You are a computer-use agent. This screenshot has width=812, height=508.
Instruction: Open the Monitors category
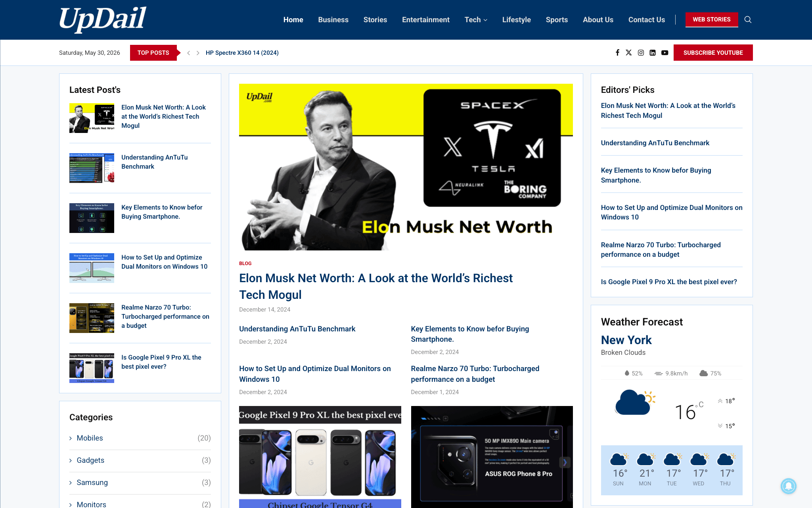click(x=91, y=504)
